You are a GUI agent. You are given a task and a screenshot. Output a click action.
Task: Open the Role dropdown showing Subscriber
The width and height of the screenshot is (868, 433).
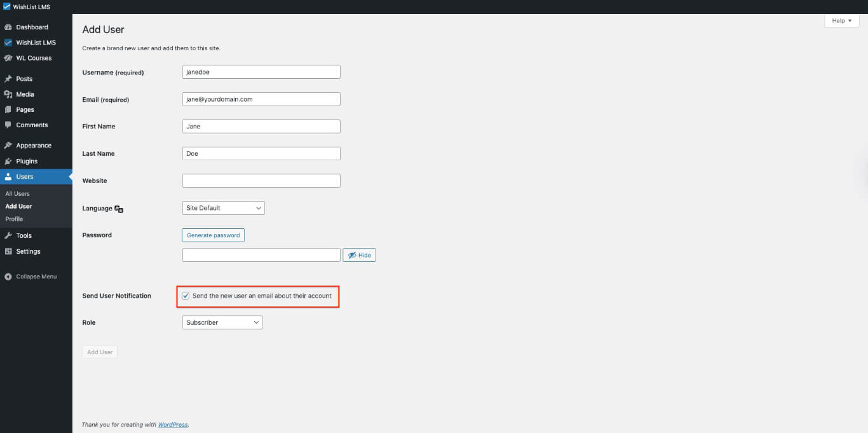pos(222,322)
